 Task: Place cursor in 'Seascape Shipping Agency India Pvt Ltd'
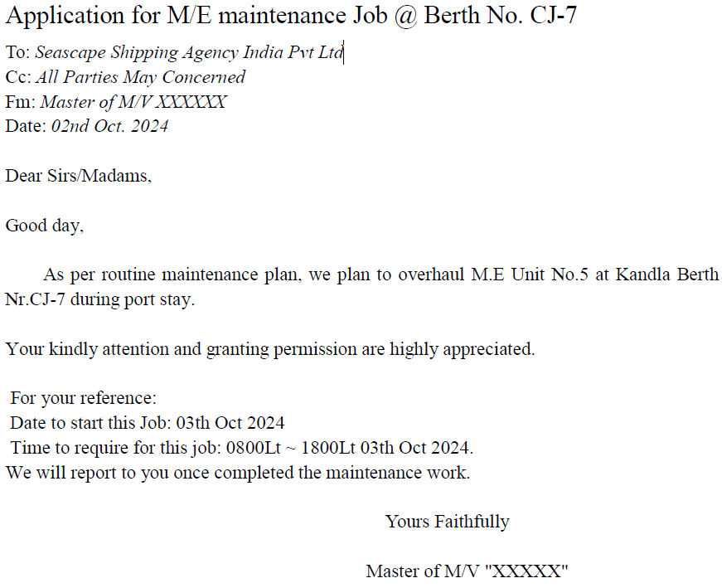tap(189, 52)
